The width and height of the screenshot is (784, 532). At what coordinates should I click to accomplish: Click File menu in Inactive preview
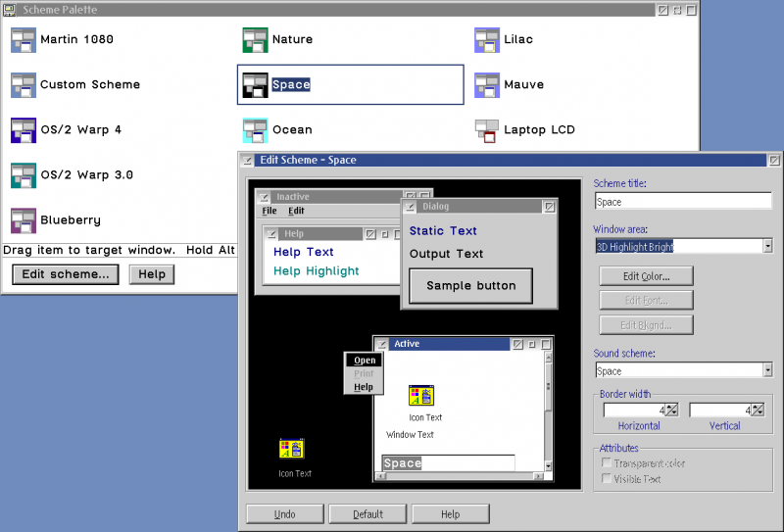[269, 211]
